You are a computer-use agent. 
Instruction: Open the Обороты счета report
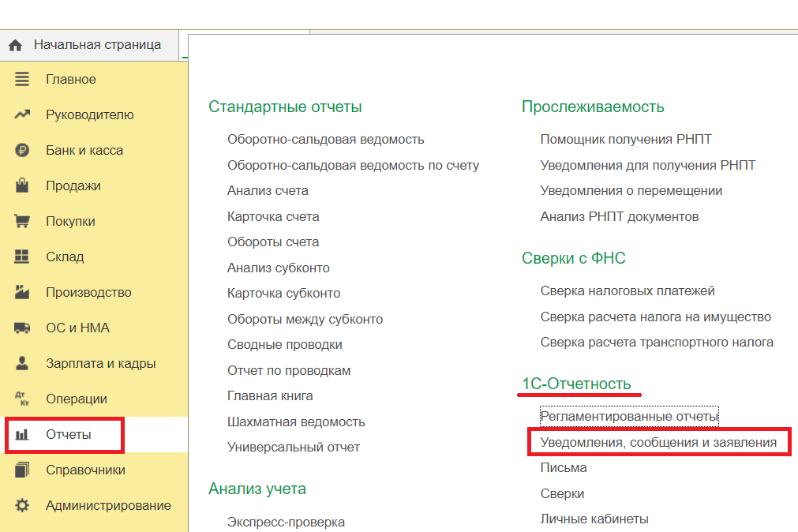pos(273,242)
